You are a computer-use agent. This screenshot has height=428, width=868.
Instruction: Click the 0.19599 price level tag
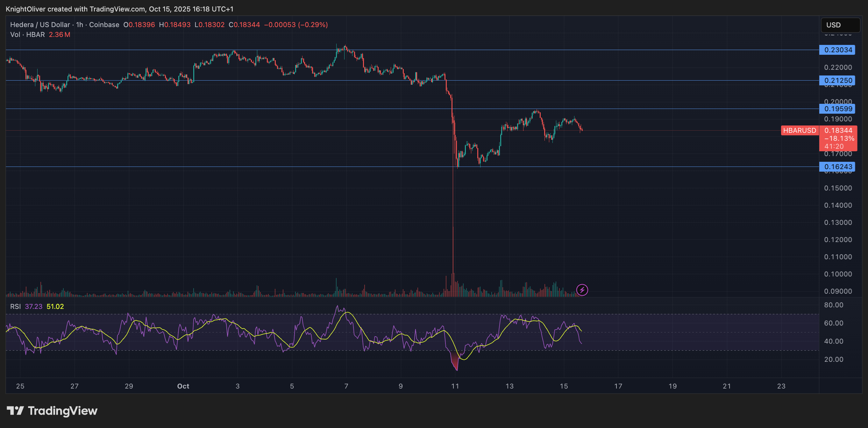(838, 109)
